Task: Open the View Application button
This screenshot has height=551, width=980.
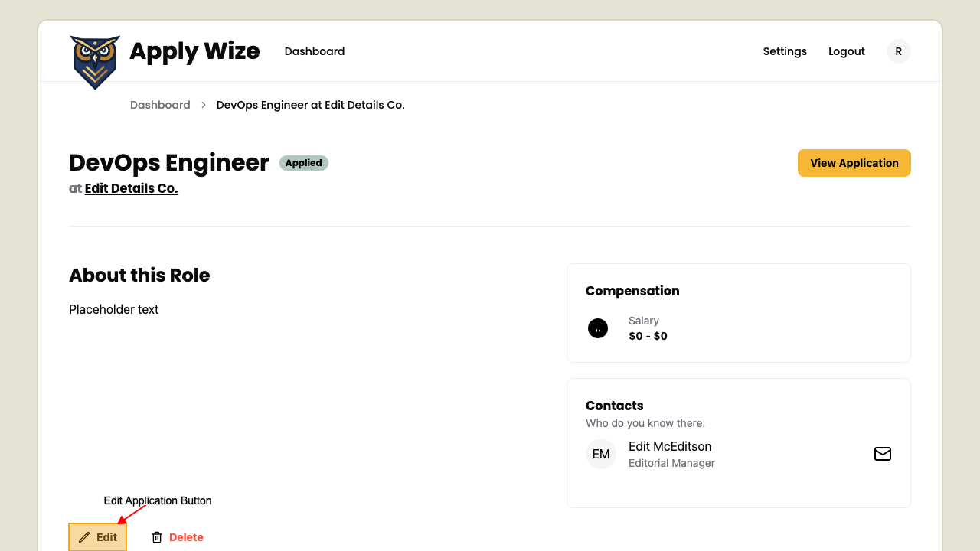Action: coord(854,163)
